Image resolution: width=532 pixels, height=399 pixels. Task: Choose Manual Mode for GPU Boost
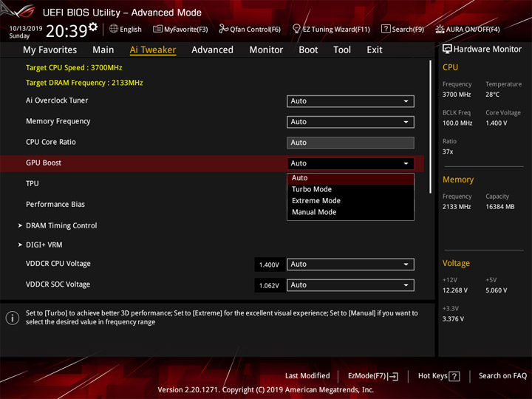(x=350, y=212)
